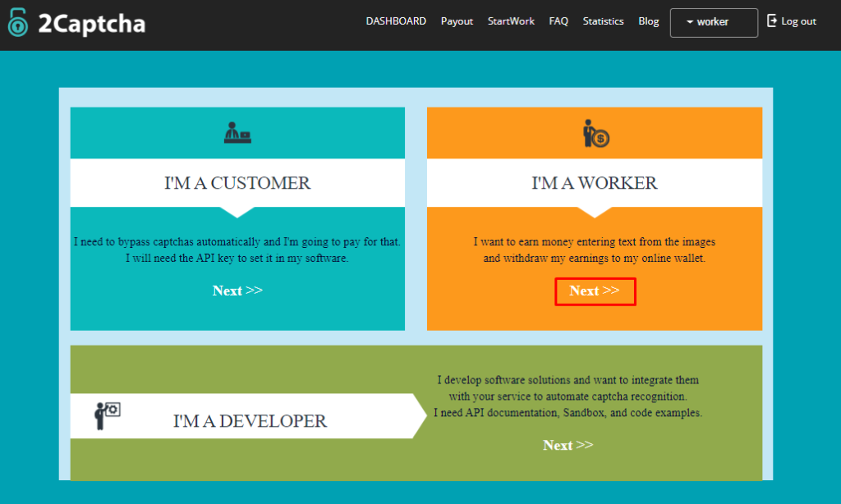
Task: Click Next under I'm a Customer
Action: coord(237,291)
